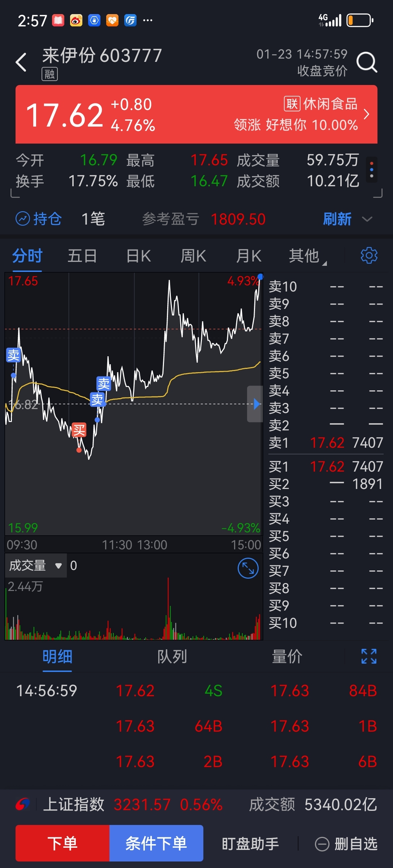Expand the trade details panel icon

(369, 656)
